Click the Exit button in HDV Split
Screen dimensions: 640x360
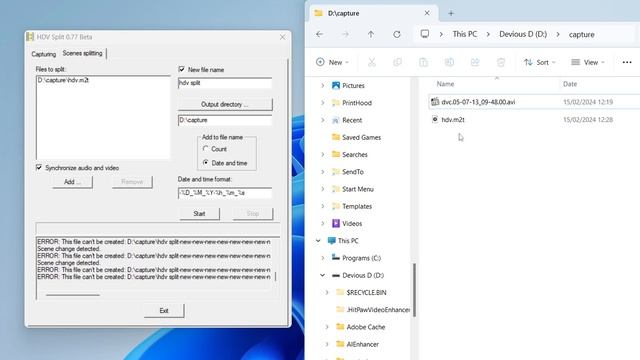[164, 311]
